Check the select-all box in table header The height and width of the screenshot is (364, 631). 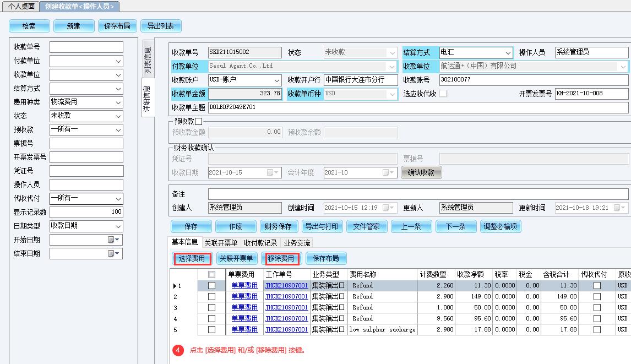click(211, 274)
